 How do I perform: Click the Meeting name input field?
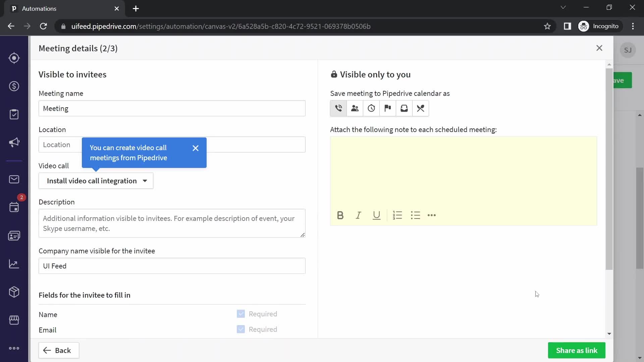pyautogui.click(x=172, y=108)
